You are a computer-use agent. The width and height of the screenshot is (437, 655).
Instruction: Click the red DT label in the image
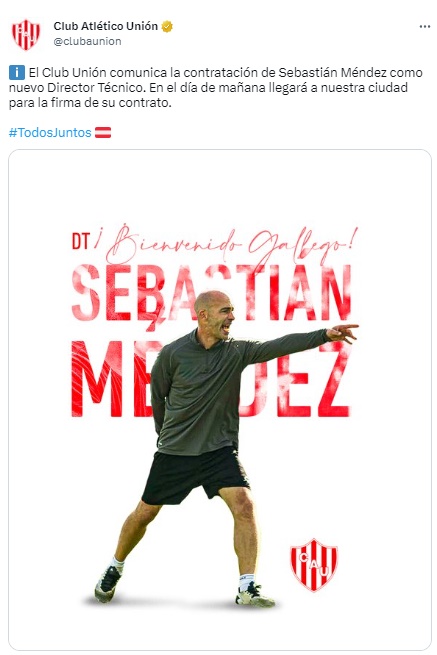click(x=81, y=241)
